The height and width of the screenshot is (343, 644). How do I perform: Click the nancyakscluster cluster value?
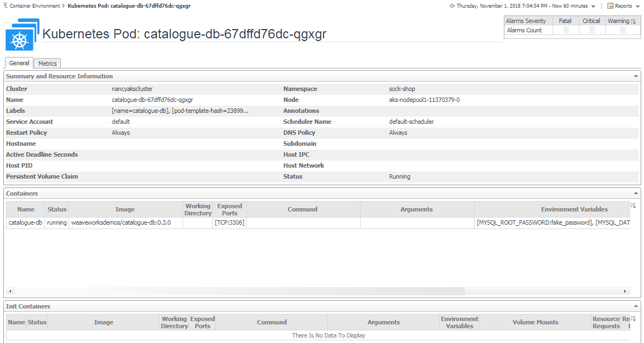tap(132, 89)
